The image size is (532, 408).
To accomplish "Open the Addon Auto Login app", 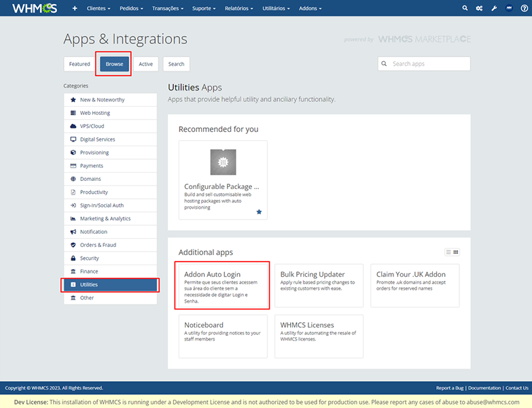I will pos(222,285).
